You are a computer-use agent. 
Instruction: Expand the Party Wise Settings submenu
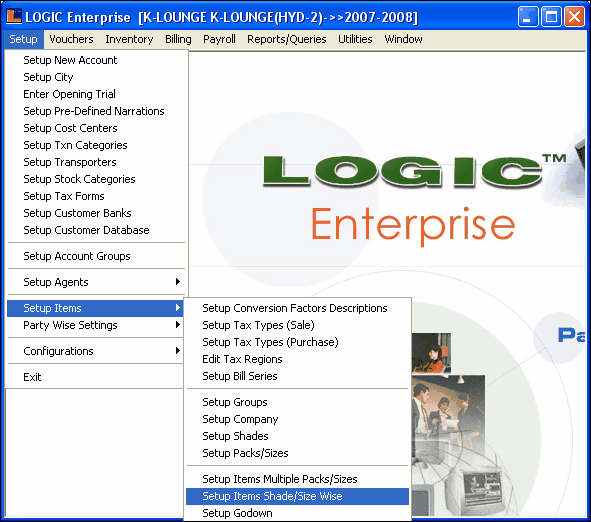pos(96,325)
